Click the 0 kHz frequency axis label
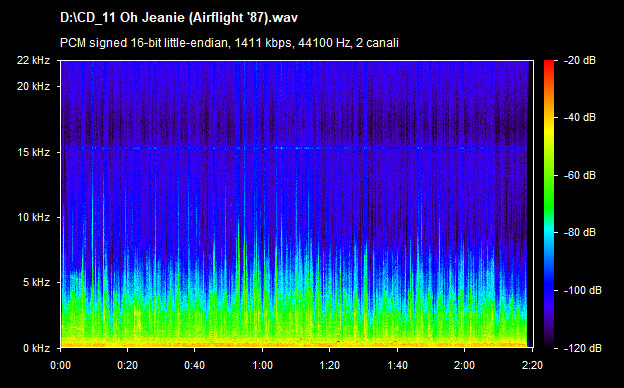Viewport: 624px width, 388px height. [36, 348]
